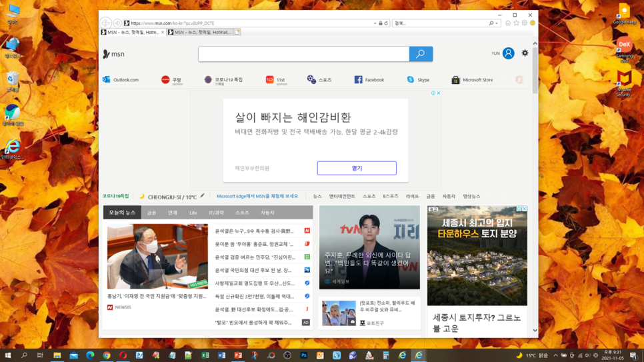Viewport: 644px width, 362px height.
Task: Select Life news tab
Action: [x=193, y=213]
